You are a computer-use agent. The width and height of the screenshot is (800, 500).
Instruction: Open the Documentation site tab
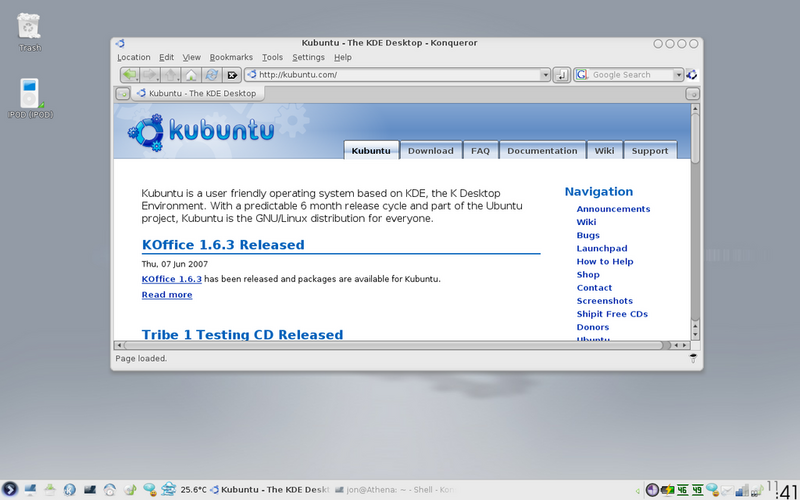542,151
